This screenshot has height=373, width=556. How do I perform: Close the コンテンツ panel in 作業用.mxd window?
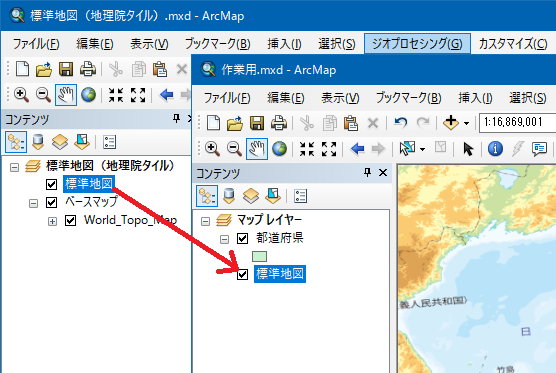pyautogui.click(x=383, y=173)
